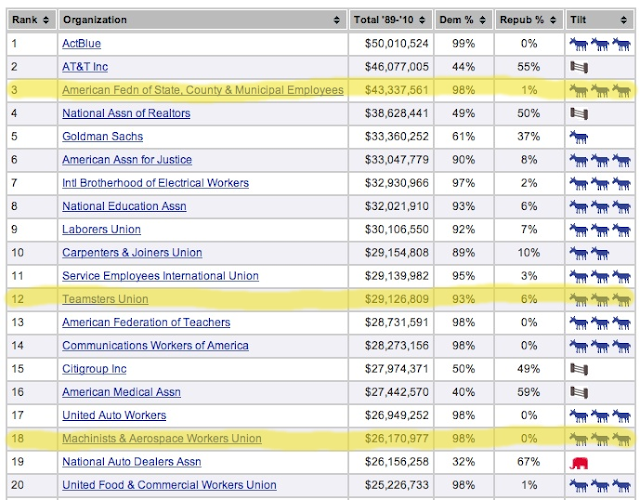The height and width of the screenshot is (500, 640).
Task: Open Machinists & Aerospace Workers Union link
Action: (x=162, y=439)
